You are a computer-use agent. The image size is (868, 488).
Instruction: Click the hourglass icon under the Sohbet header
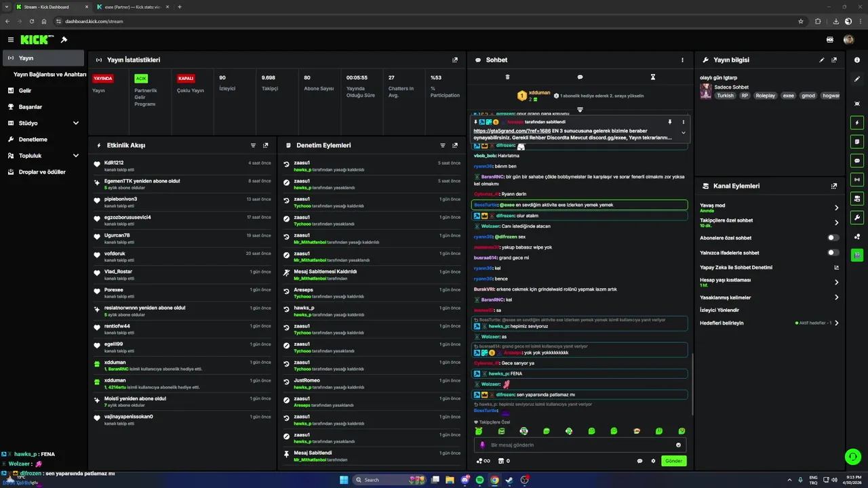[x=653, y=77]
